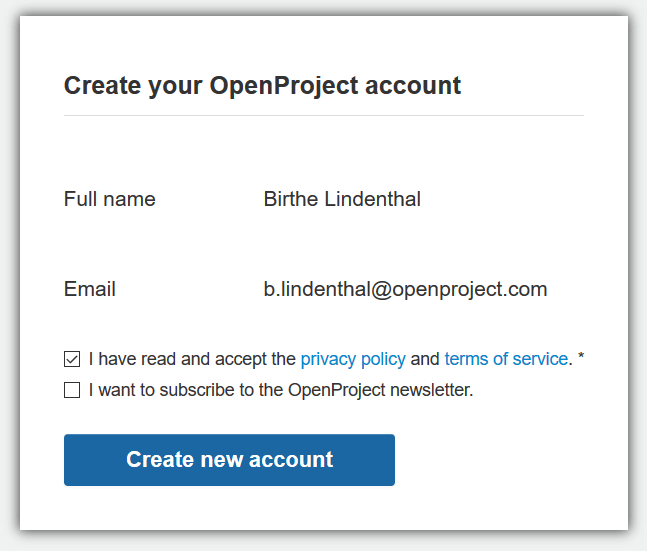Select the name Birthe Lindenthal

tap(342, 199)
